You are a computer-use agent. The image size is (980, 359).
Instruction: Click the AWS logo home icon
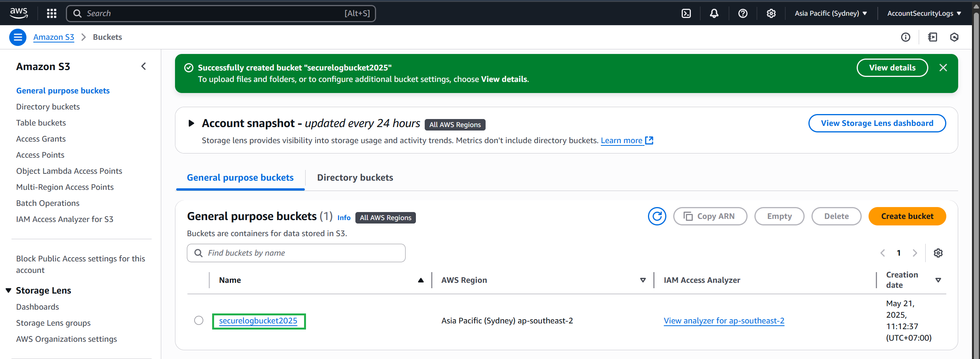pos(19,13)
